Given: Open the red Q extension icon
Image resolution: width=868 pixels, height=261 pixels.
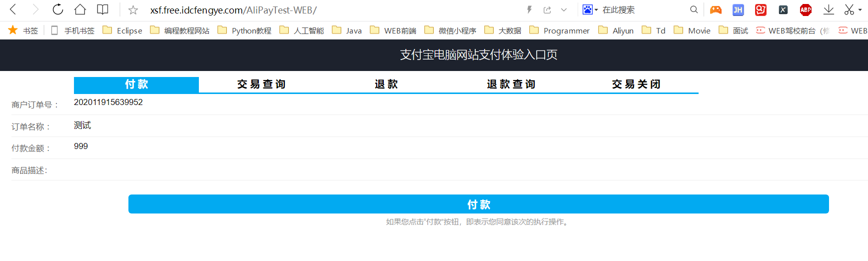Looking at the screenshot, I should click(761, 9).
